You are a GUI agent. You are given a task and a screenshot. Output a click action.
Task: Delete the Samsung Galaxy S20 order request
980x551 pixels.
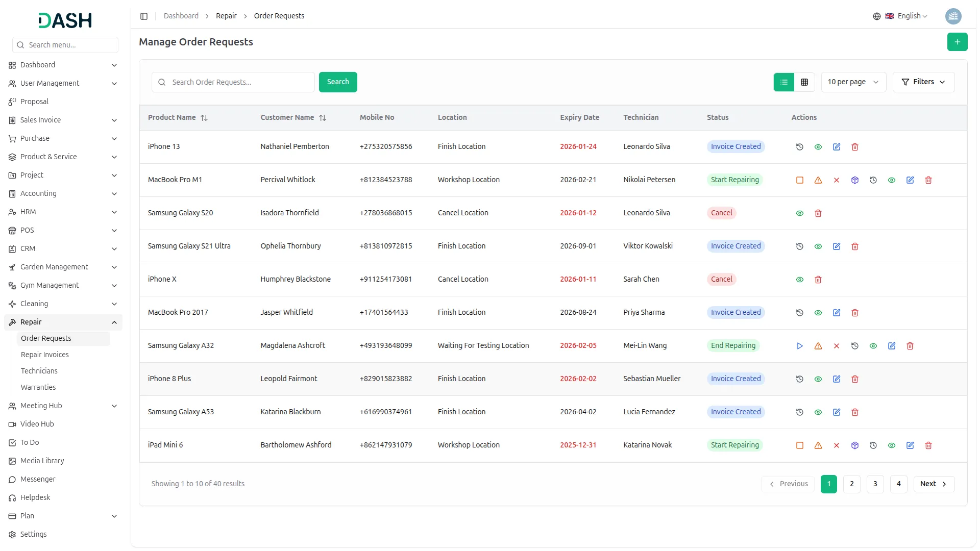[818, 213]
